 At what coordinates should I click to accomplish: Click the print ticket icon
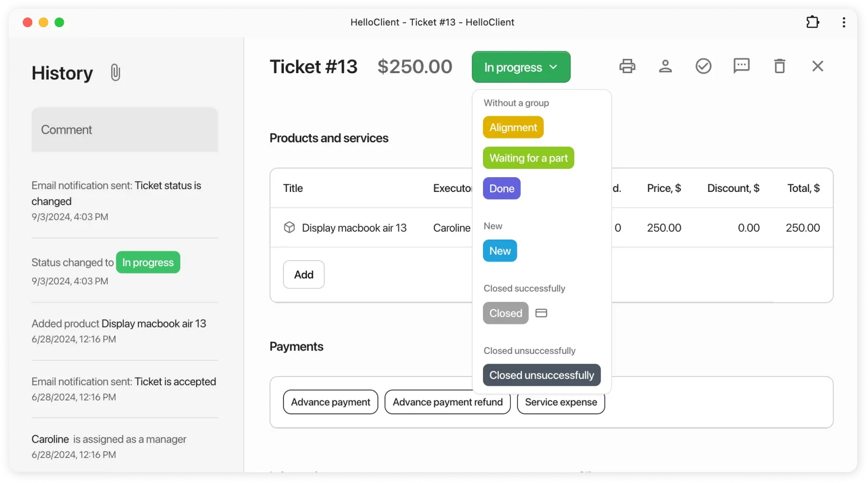627,66
